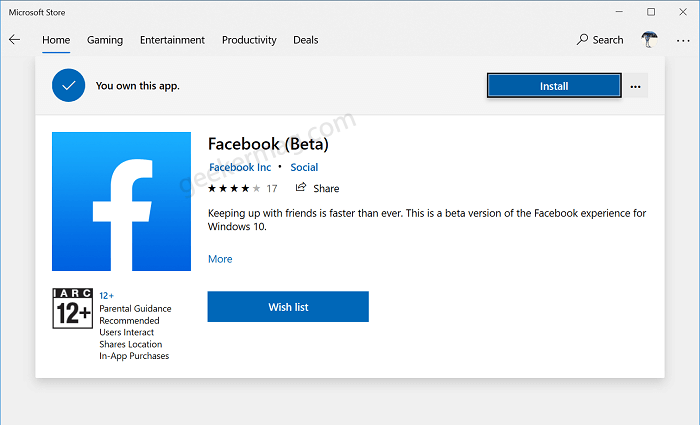Image resolution: width=700 pixels, height=425 pixels.
Task: Click the Facebook app logo thumbnail
Action: tap(121, 201)
